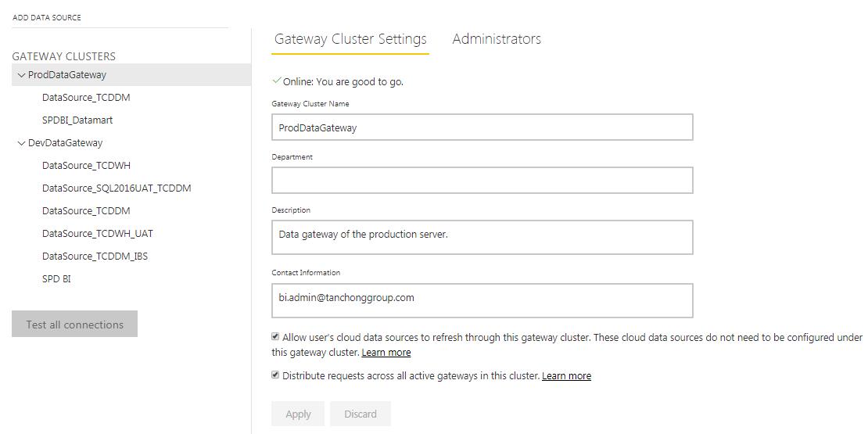This screenshot has width=868, height=434.
Task: Toggle allow cloud data sources refresh checkbox
Action: coord(275,336)
